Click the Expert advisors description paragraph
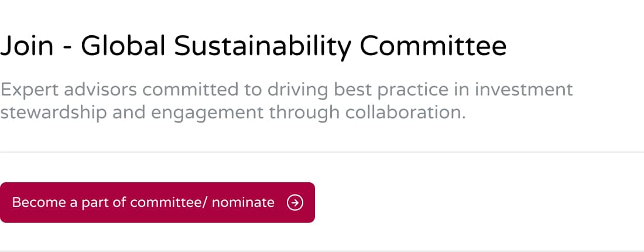 pyautogui.click(x=286, y=101)
